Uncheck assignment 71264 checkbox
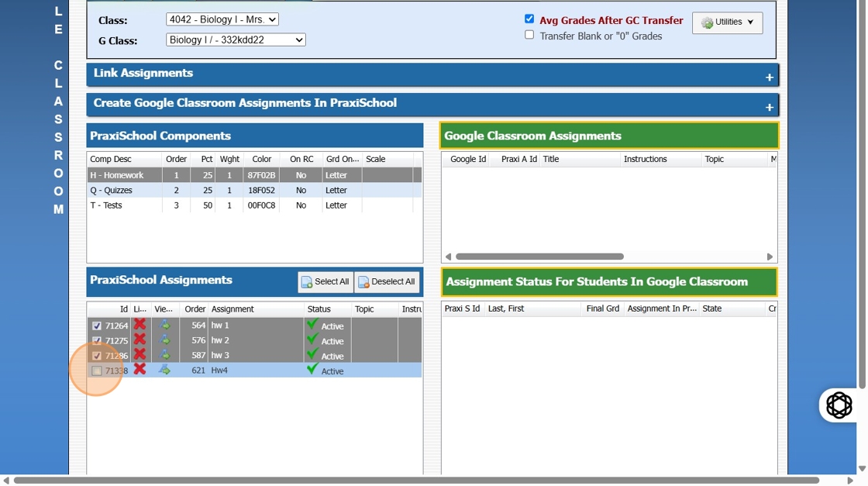The width and height of the screenshot is (868, 486). [x=96, y=326]
